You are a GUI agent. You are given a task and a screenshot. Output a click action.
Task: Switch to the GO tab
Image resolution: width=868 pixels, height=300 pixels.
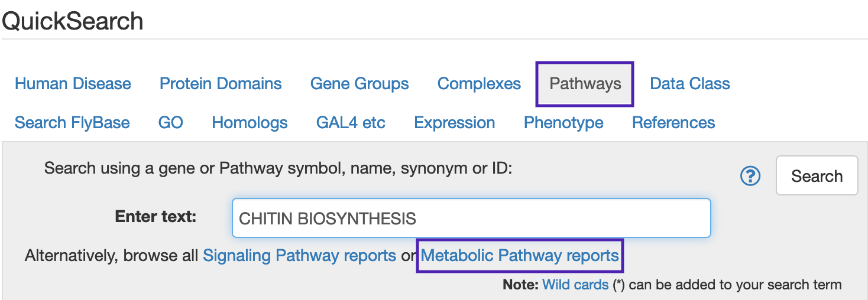tap(171, 123)
